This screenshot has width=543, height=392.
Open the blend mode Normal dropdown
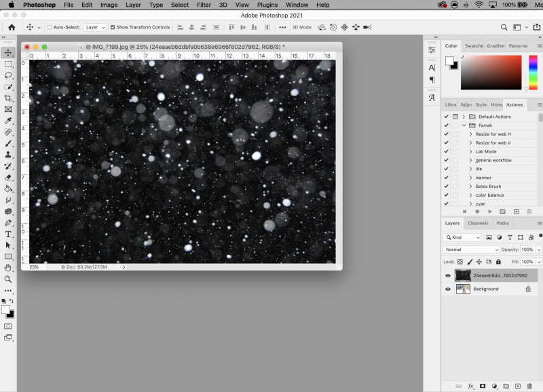471,250
